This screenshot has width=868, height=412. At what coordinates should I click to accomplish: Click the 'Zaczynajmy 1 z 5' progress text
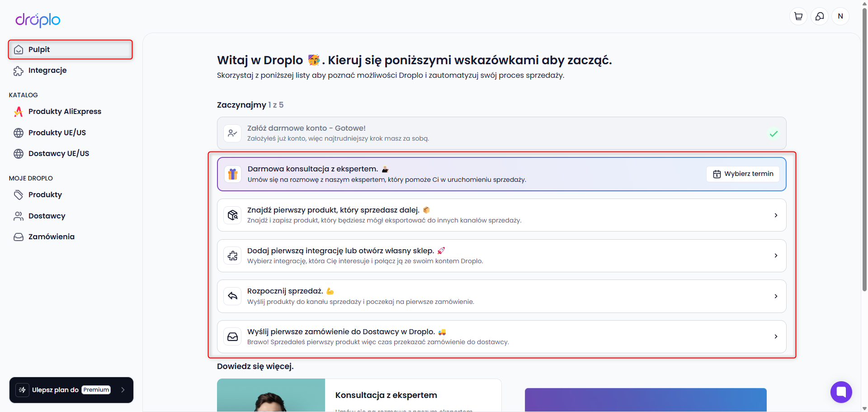250,105
